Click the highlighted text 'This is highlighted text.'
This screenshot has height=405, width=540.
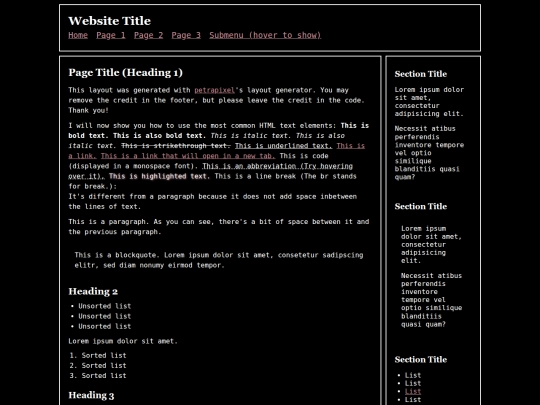point(159,176)
